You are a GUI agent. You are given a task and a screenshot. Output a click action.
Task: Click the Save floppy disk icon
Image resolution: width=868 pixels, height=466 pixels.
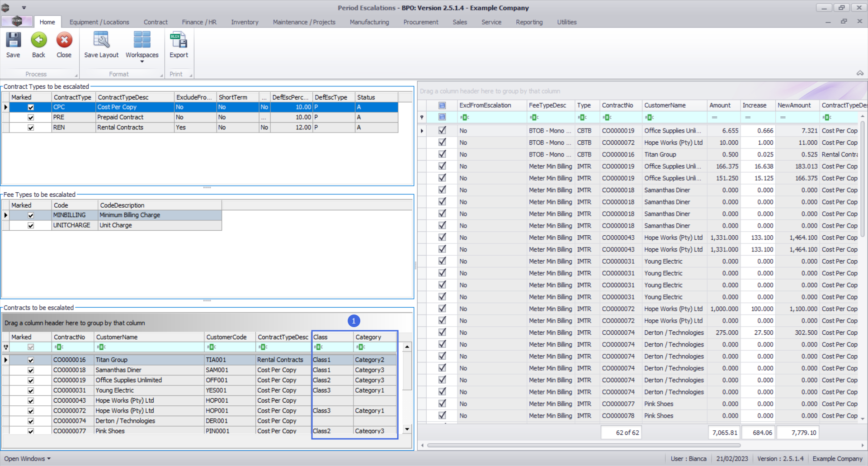point(13,40)
